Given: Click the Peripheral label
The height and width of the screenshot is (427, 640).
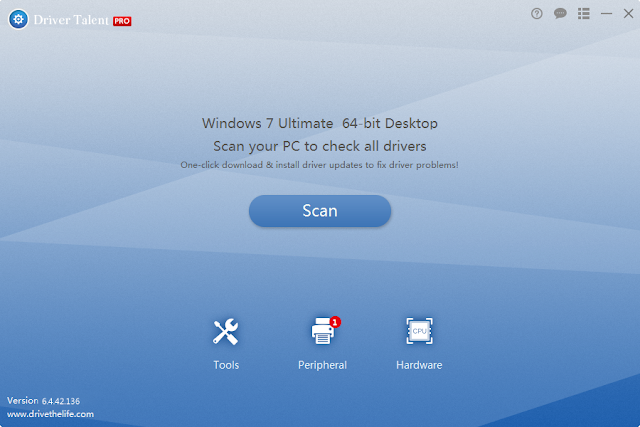Looking at the screenshot, I should (x=322, y=365).
